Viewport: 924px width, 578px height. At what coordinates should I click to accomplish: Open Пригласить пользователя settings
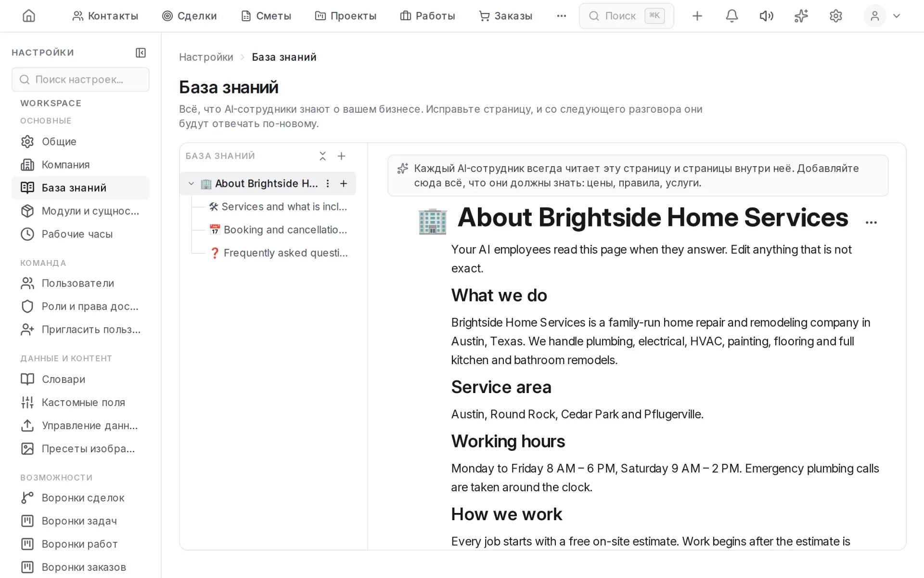point(80,329)
